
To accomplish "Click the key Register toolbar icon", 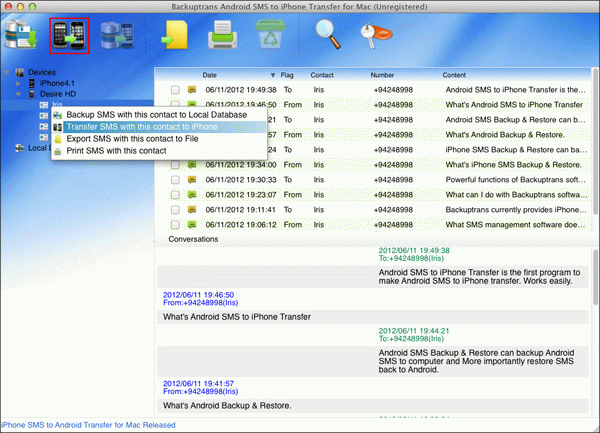I will (376, 36).
